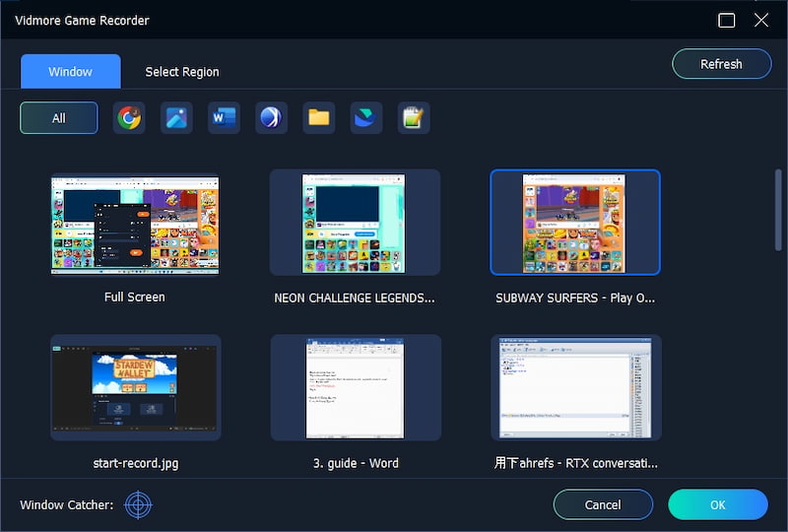This screenshot has height=532, width=788.
Task: Click the blue sphere application filter icon
Action: pos(271,118)
